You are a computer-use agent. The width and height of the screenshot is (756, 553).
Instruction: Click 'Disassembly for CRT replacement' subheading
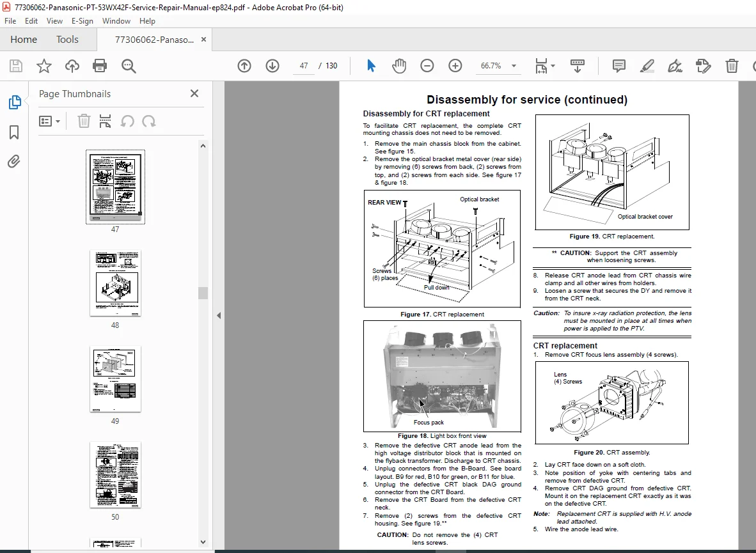pyautogui.click(x=426, y=114)
